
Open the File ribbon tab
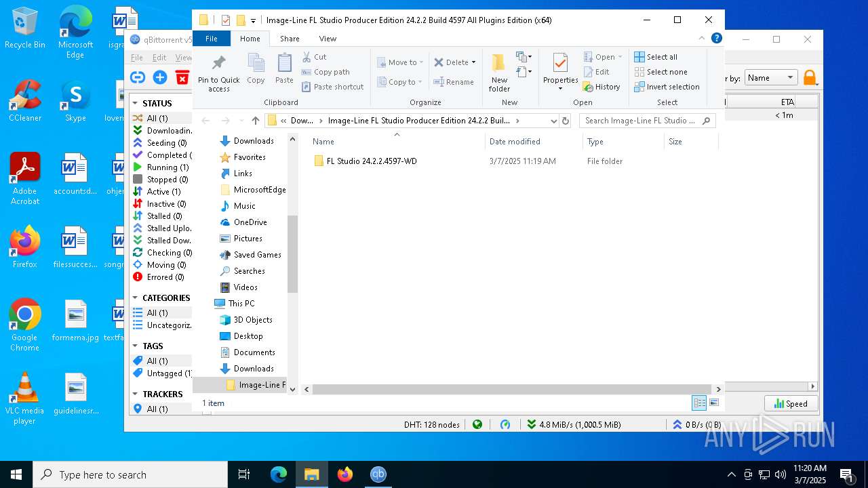click(x=212, y=39)
